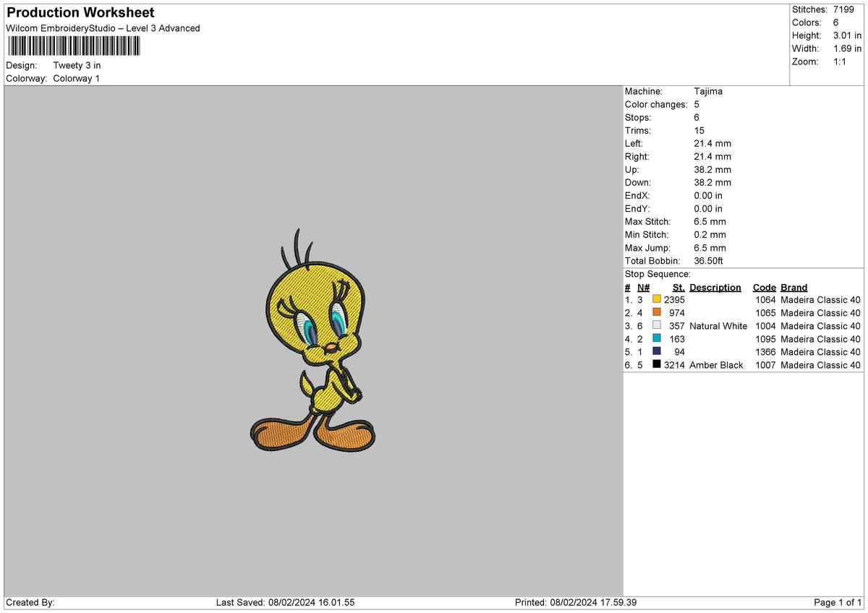Click the 'N#' column header
Screen dimensions: 868x613
[643, 287]
